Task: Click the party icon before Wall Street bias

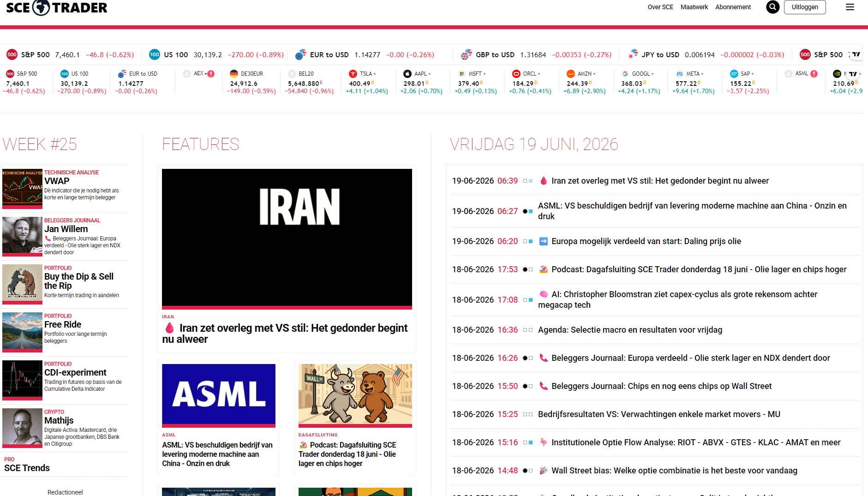Action: (x=544, y=471)
